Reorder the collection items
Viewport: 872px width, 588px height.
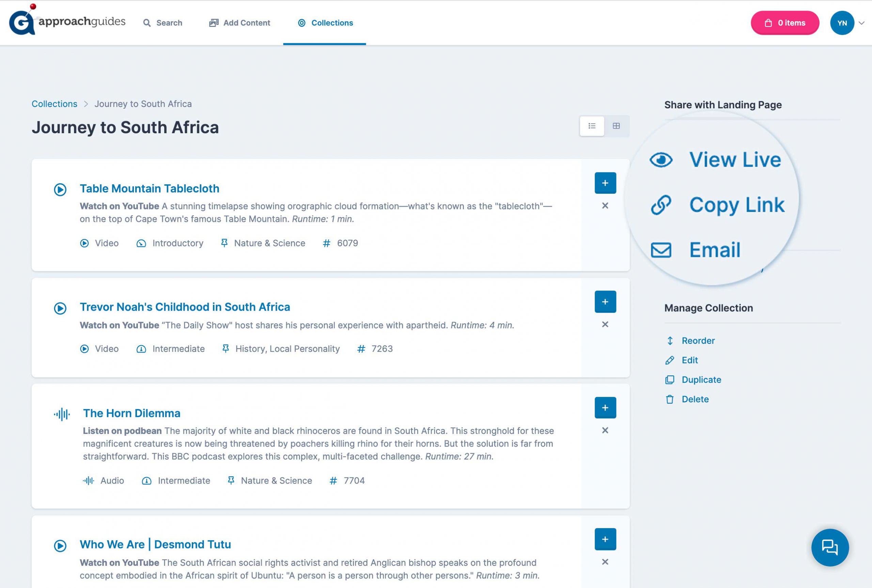698,341
